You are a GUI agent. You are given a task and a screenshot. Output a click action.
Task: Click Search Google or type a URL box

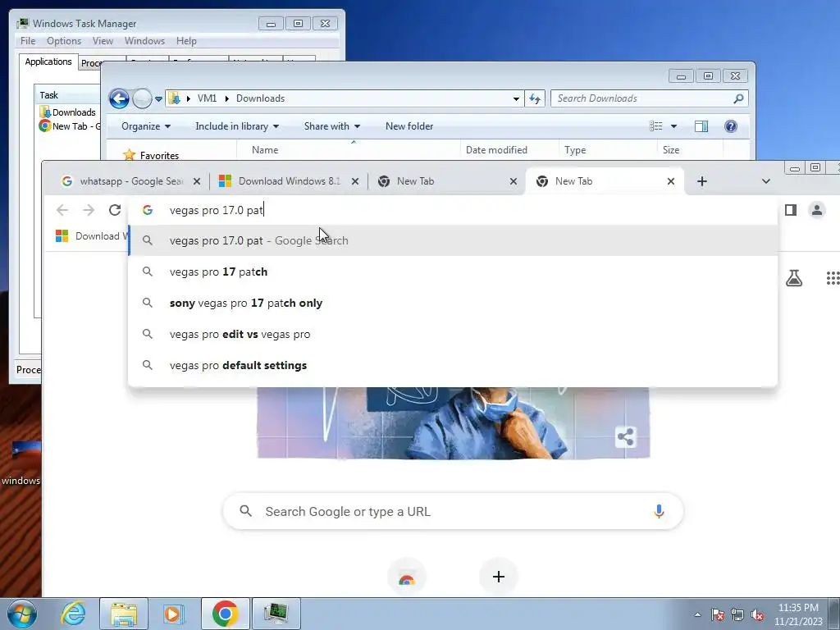tap(453, 512)
